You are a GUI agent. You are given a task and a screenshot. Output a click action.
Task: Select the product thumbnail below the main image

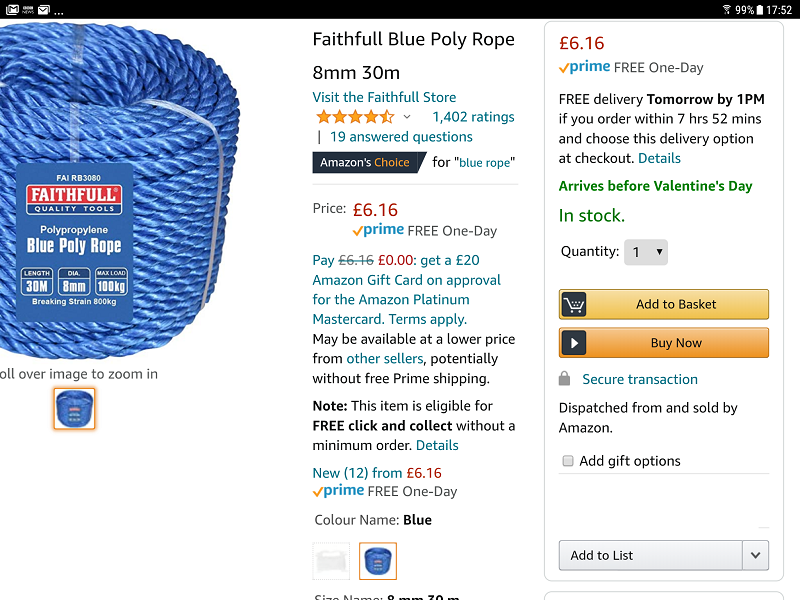click(x=74, y=410)
